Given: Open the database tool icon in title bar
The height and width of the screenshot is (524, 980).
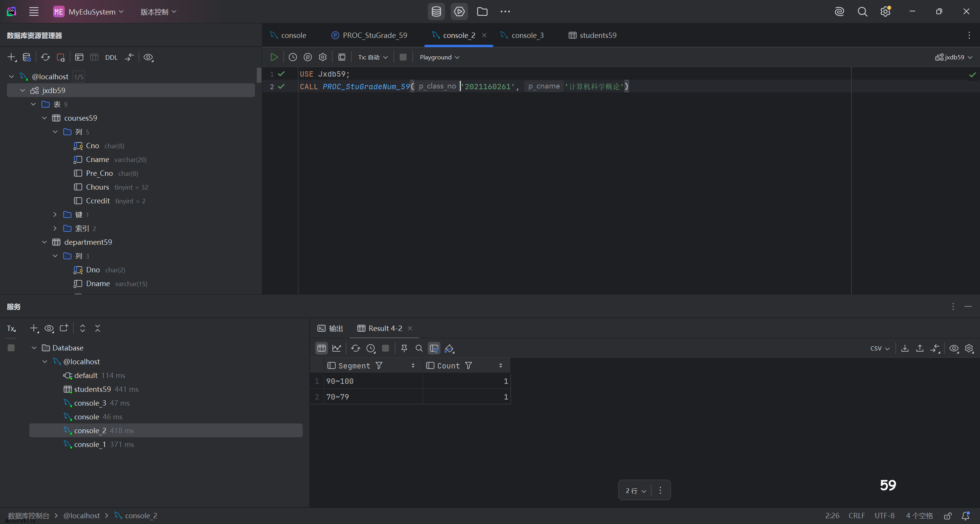Looking at the screenshot, I should click(436, 11).
